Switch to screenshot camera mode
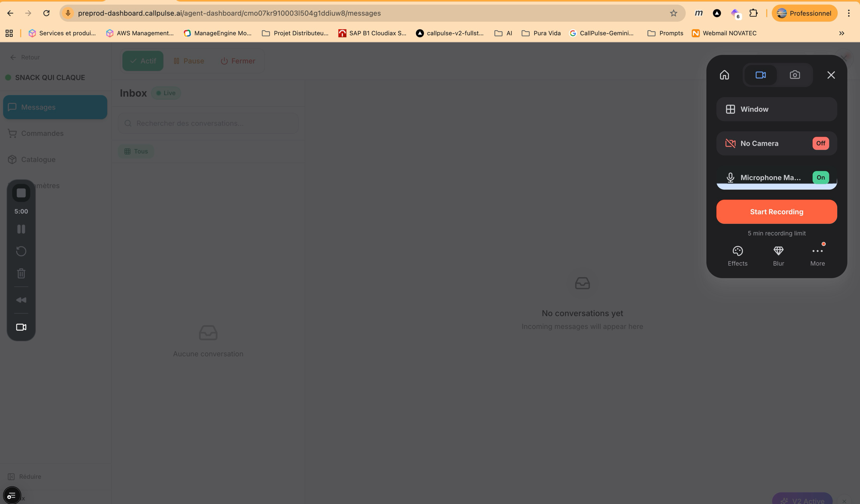 tap(795, 75)
